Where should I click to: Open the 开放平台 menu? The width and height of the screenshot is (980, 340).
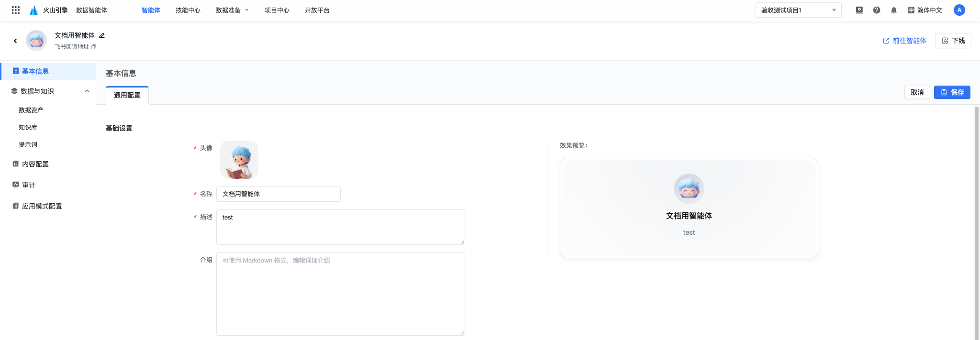[317, 10]
